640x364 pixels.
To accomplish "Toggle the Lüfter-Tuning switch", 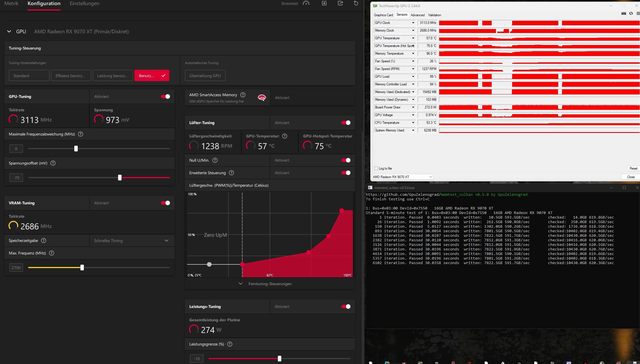I will pyautogui.click(x=346, y=123).
